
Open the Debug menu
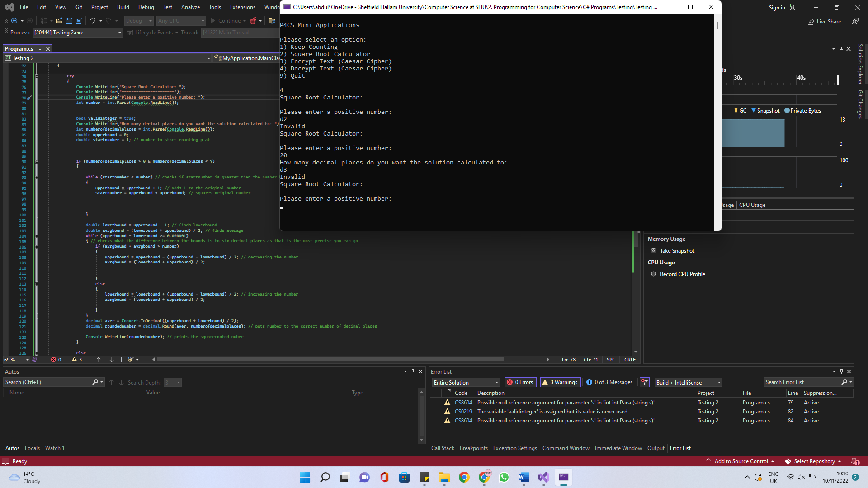(x=146, y=7)
